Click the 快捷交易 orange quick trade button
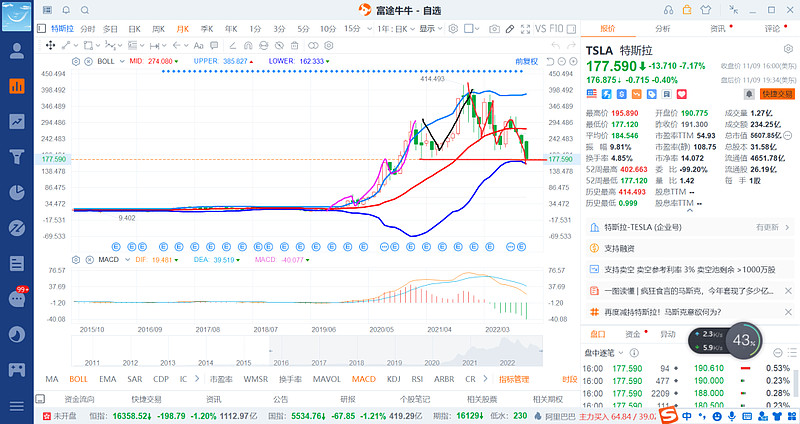800x424 pixels. click(778, 94)
